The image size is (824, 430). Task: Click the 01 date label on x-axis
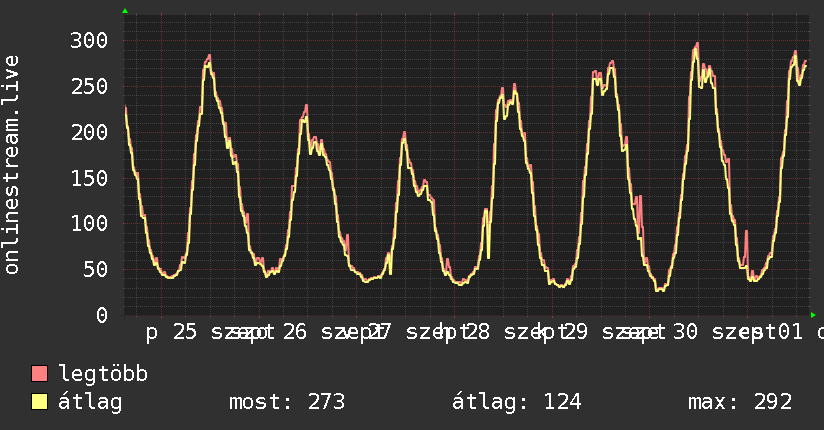(x=790, y=332)
